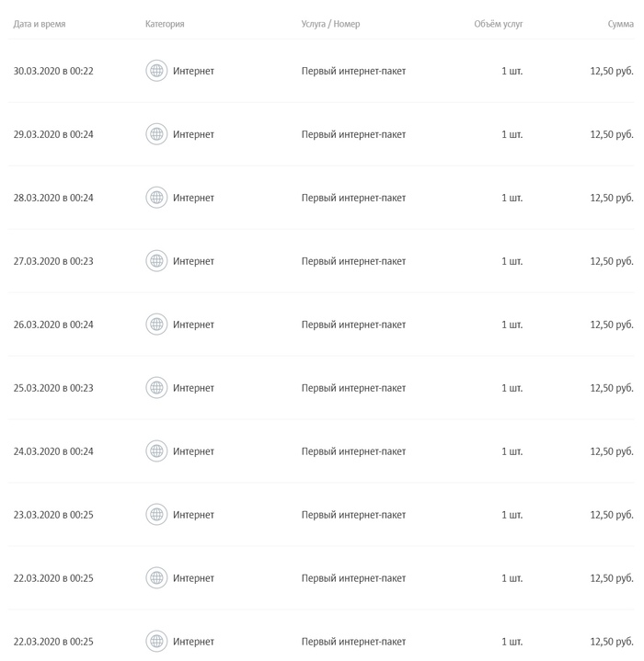644x661 pixels.
Task: Click the Услуга / Номер column header
Action: pyautogui.click(x=330, y=24)
